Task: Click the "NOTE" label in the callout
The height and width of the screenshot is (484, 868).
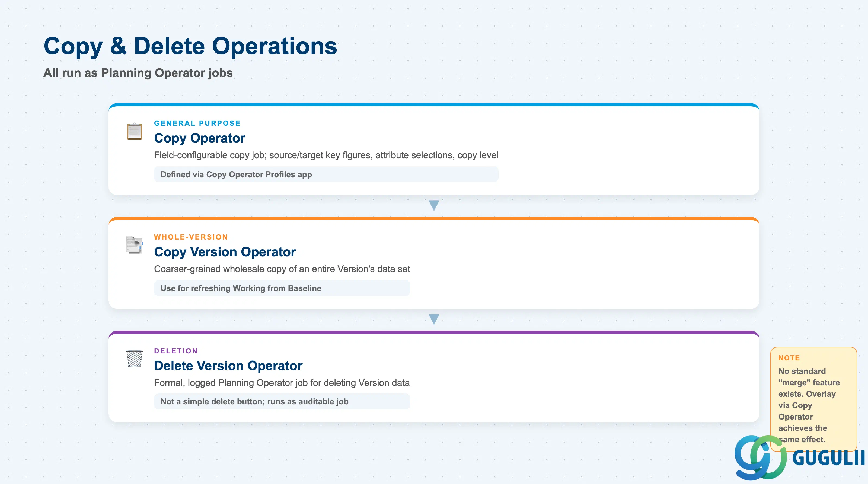Action: (x=789, y=358)
